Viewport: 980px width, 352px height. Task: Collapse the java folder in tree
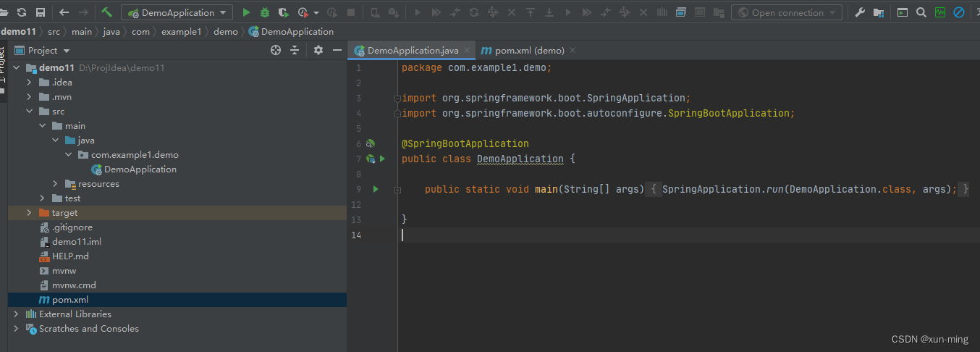[x=56, y=141]
